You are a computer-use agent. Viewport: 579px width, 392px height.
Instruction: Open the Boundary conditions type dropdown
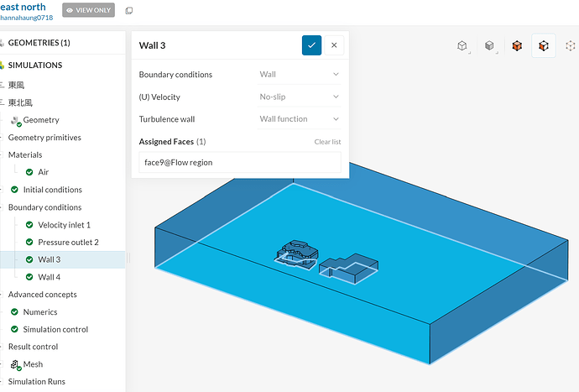click(x=300, y=75)
